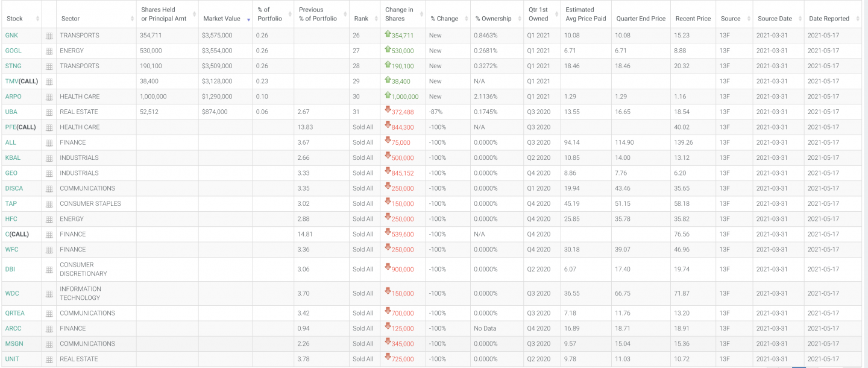The image size is (868, 368).
Task: Sort by the Change in Shares header
Action: click(403, 14)
